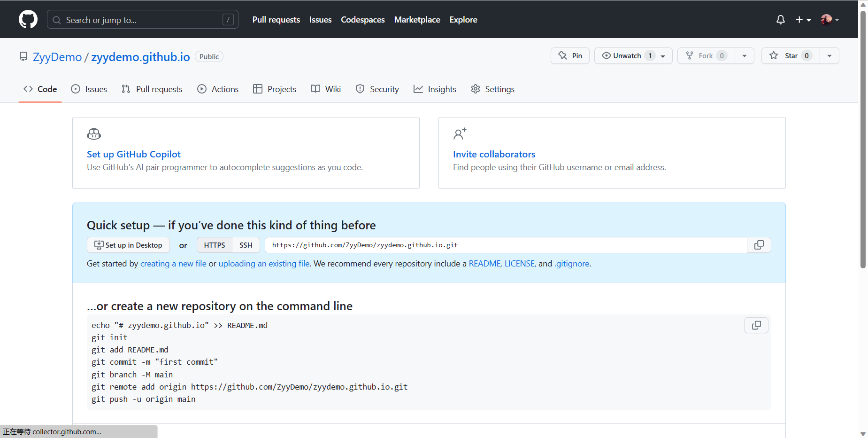Viewport: 868px width, 438px height.
Task: Click the 'git push -u origin main' line
Action: pos(144,399)
